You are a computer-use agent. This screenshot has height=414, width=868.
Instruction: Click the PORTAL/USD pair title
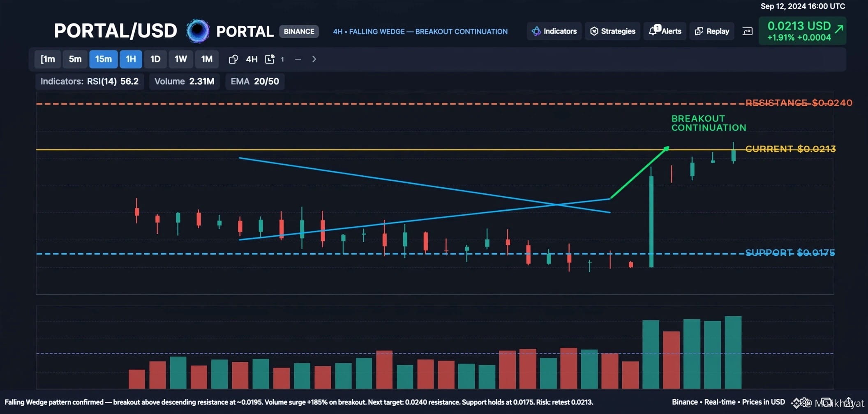click(115, 31)
